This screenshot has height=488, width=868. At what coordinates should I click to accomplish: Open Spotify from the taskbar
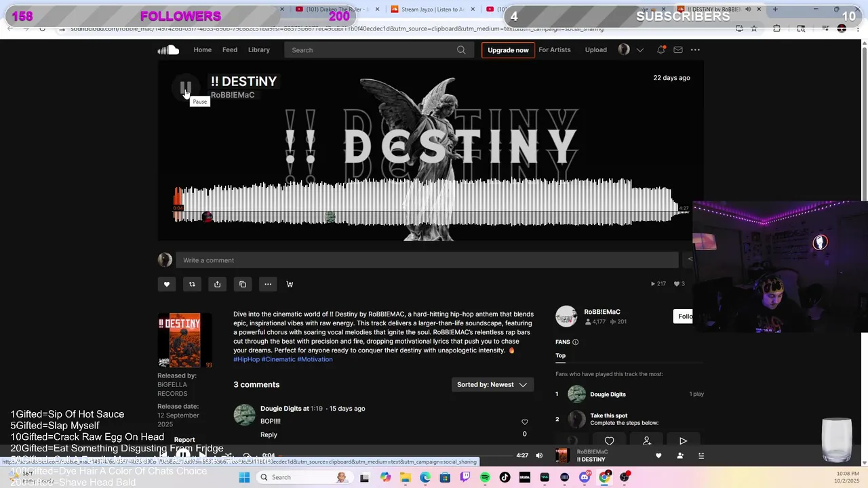485,477
